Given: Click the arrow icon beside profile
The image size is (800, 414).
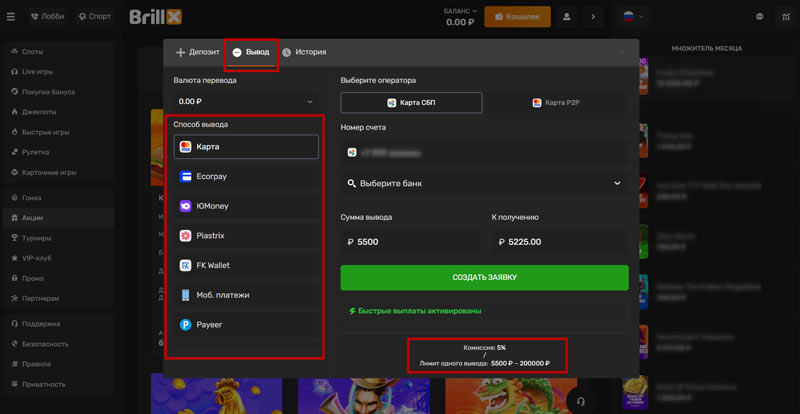Looking at the screenshot, I should click(x=593, y=17).
